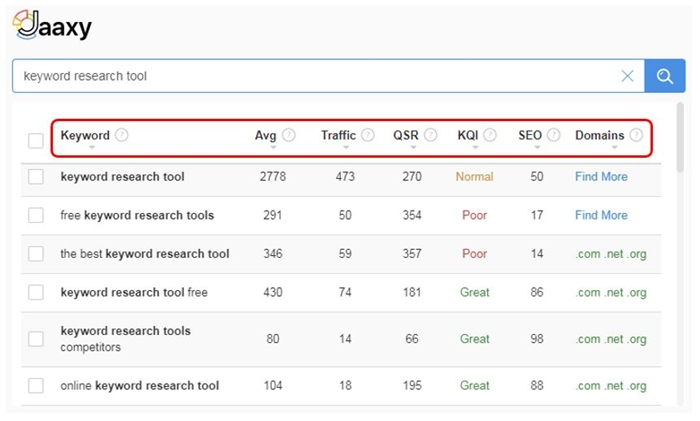This screenshot has height=421, width=700.
Task: Click Find More for 'free keyword research tools'
Action: pyautogui.click(x=601, y=215)
